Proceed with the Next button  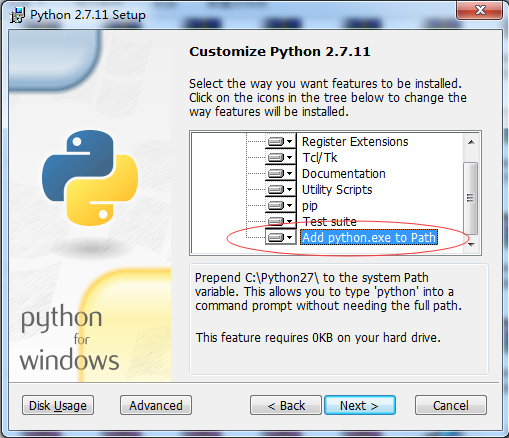[360, 405]
